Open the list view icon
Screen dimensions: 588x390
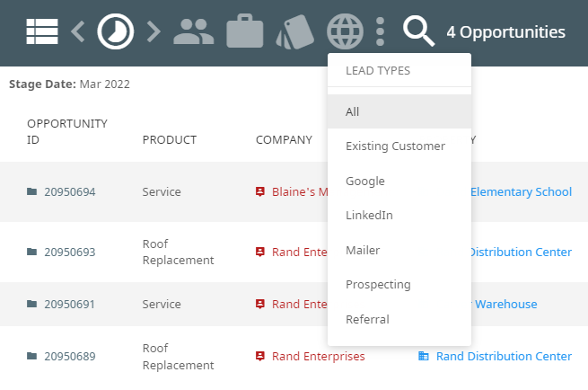[x=42, y=31]
